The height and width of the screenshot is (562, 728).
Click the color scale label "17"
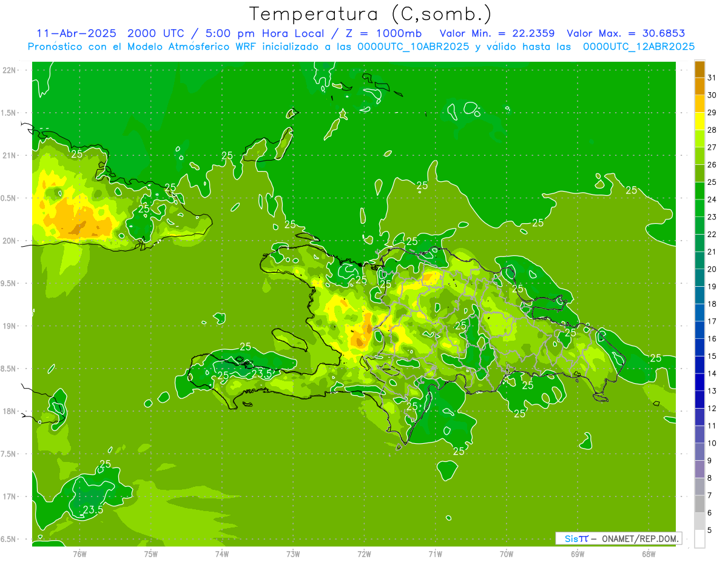click(712, 321)
